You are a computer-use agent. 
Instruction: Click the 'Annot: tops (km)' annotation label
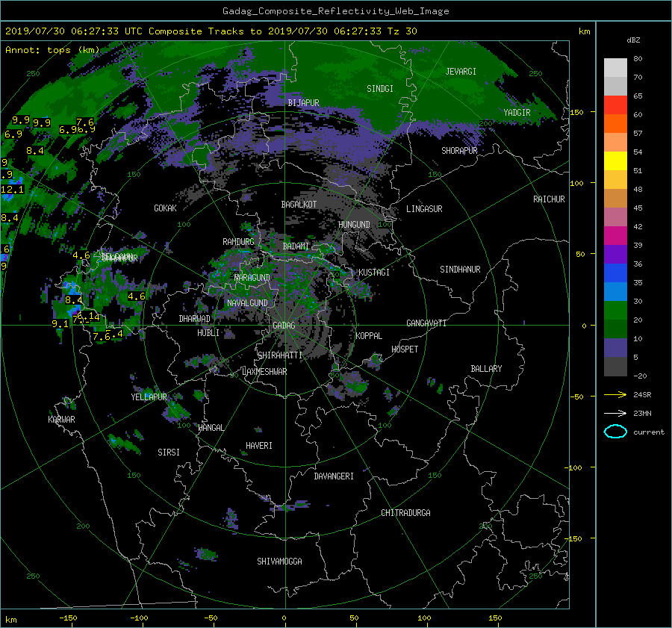tap(52, 50)
